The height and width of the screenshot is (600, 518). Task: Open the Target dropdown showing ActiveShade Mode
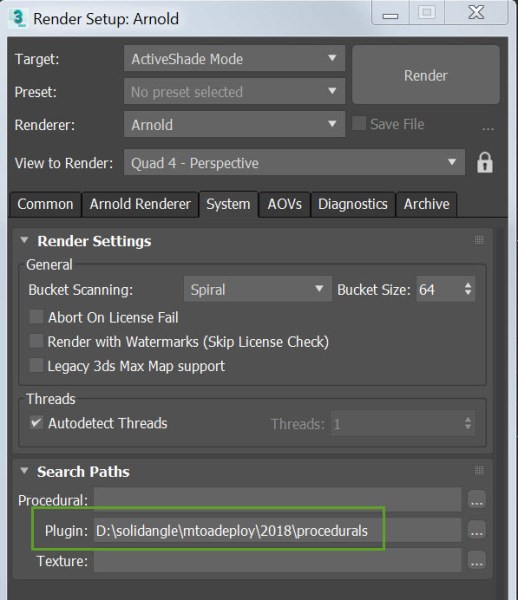coord(234,59)
